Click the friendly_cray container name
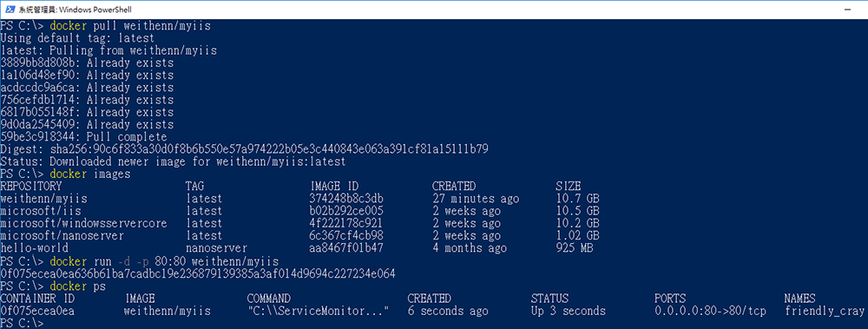868x329 pixels. click(x=825, y=311)
